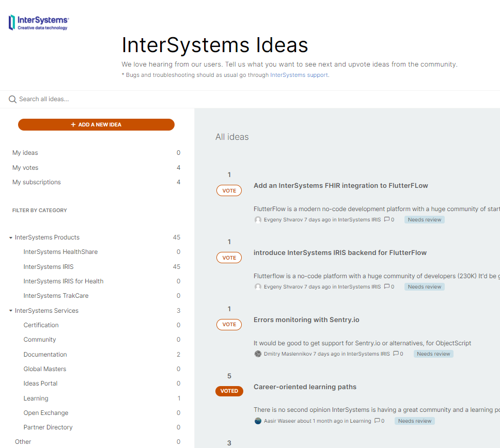Select the Community category

[x=40, y=340]
